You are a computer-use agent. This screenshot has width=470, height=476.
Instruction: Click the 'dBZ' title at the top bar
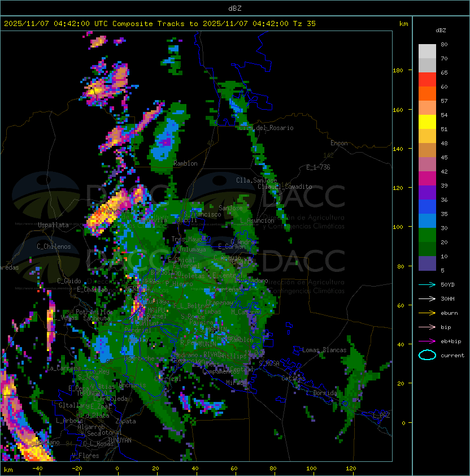click(235, 8)
